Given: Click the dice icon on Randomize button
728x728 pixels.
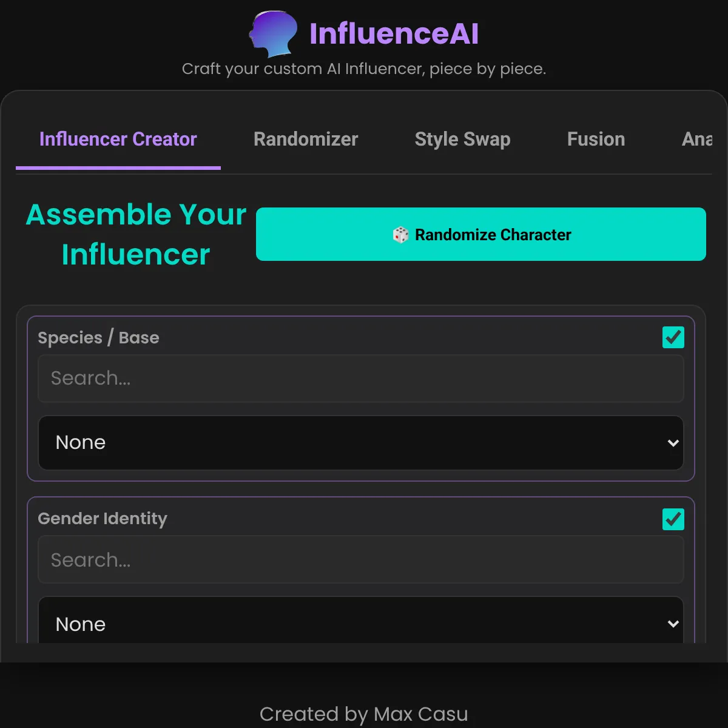Looking at the screenshot, I should tap(400, 235).
